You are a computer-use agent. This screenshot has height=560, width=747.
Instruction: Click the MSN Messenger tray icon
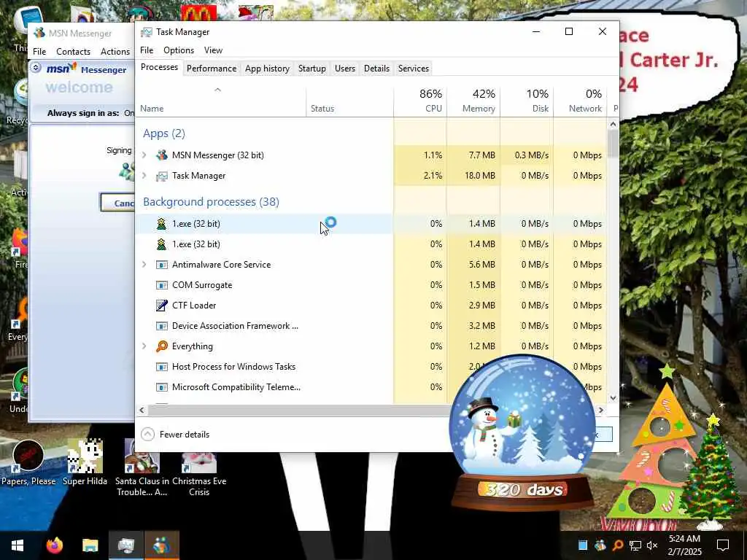coord(600,545)
